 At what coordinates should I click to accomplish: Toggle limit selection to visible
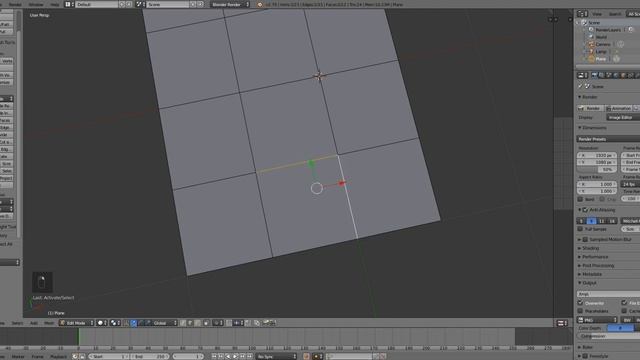(206, 323)
